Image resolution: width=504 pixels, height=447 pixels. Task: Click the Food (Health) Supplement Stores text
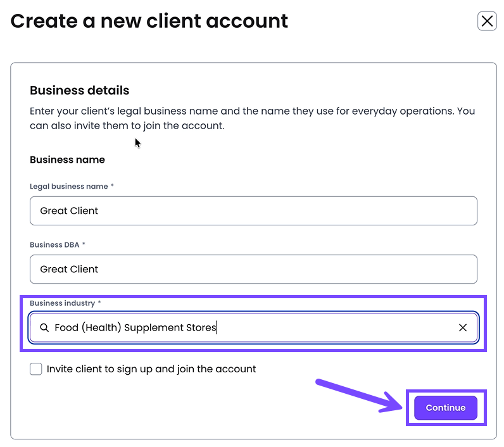point(135,328)
